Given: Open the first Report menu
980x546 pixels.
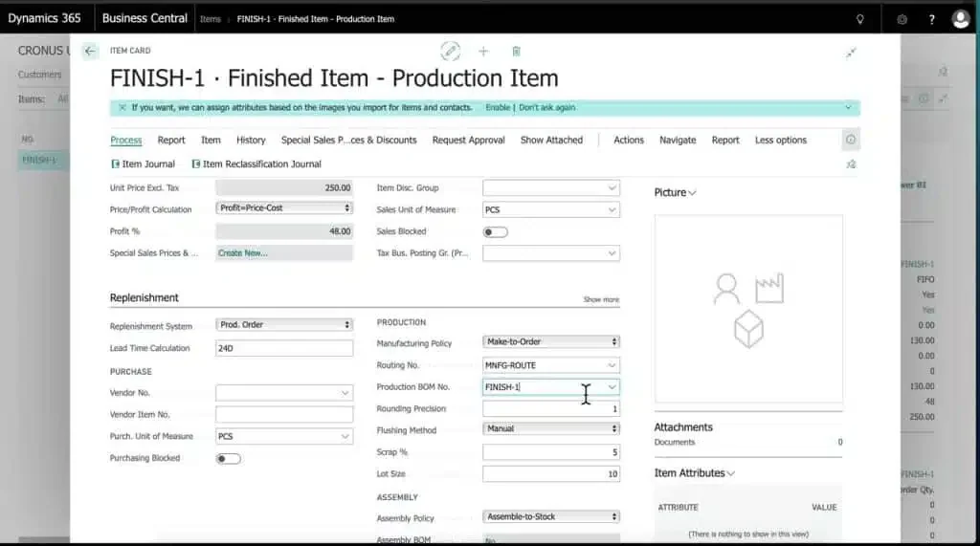Looking at the screenshot, I should point(171,140).
